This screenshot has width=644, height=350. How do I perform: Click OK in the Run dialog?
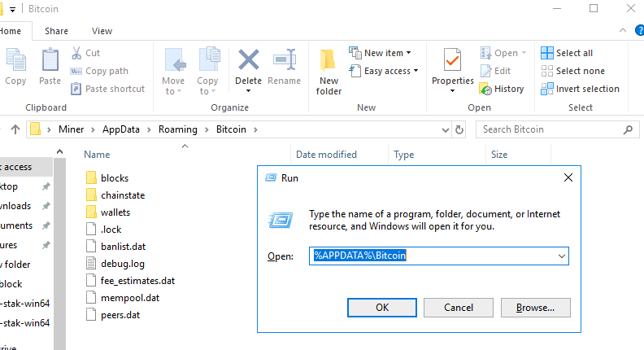coord(382,308)
